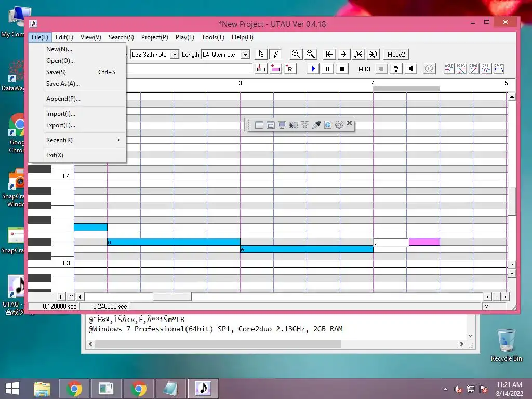Expand the Recent submenu arrow
Image resolution: width=532 pixels, height=399 pixels.
coord(119,140)
